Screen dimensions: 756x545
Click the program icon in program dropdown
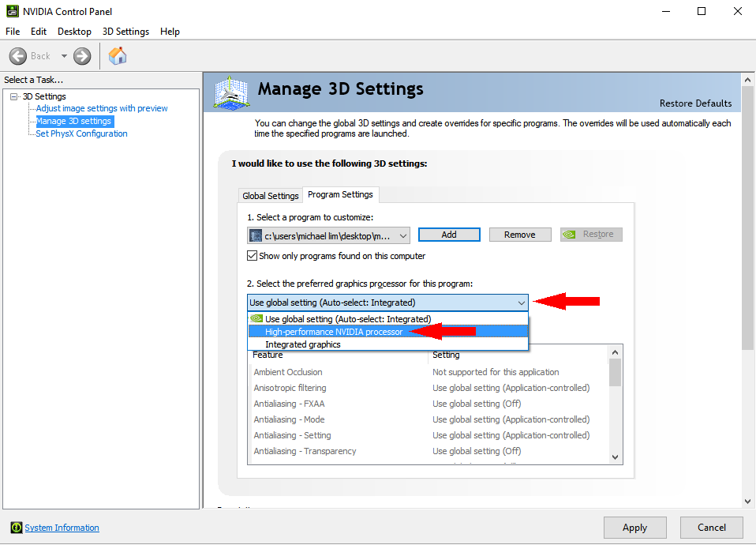coord(256,235)
